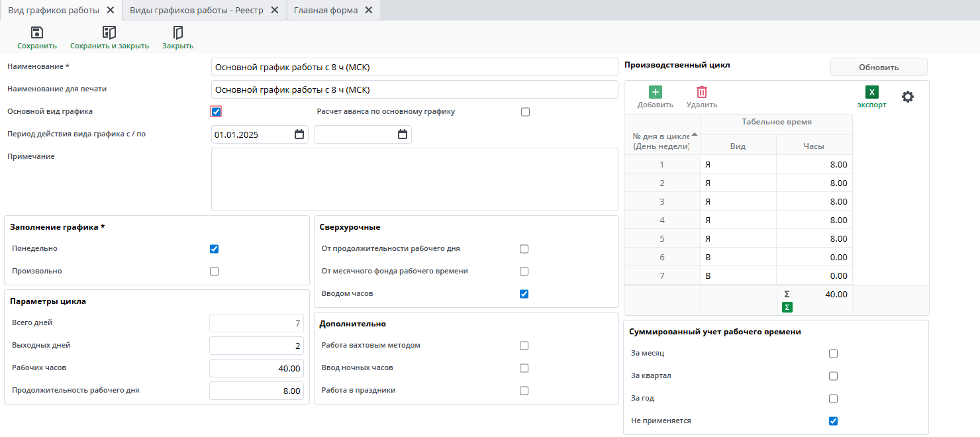Select day 1 row number cell

662,164
